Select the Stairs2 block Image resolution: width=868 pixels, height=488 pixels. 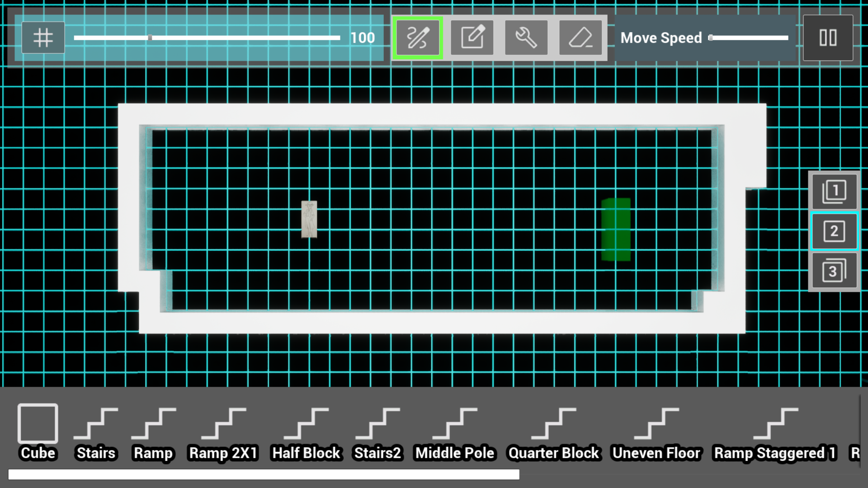[377, 425]
